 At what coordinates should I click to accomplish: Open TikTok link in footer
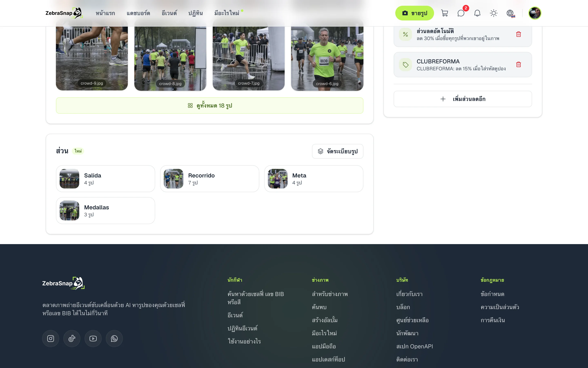pyautogui.click(x=72, y=339)
